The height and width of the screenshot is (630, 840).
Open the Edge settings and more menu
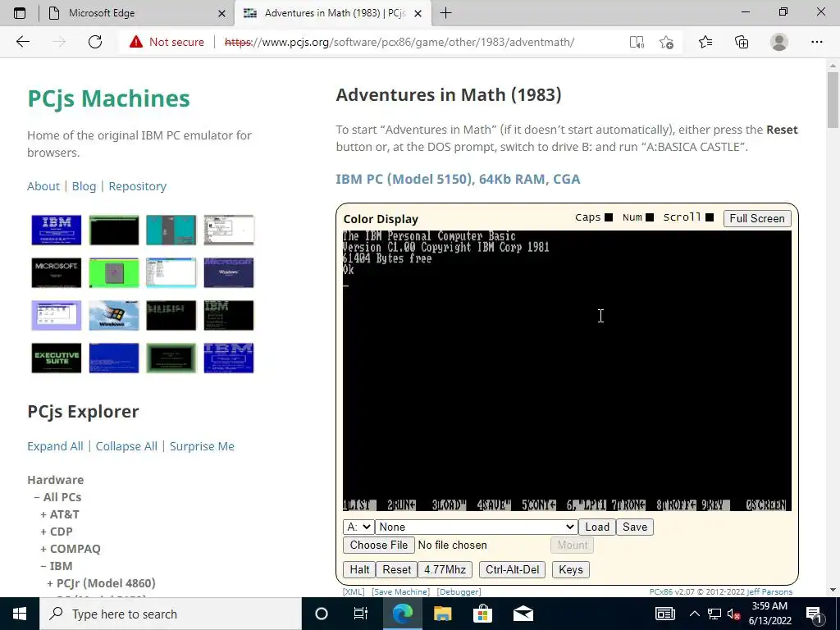point(816,42)
